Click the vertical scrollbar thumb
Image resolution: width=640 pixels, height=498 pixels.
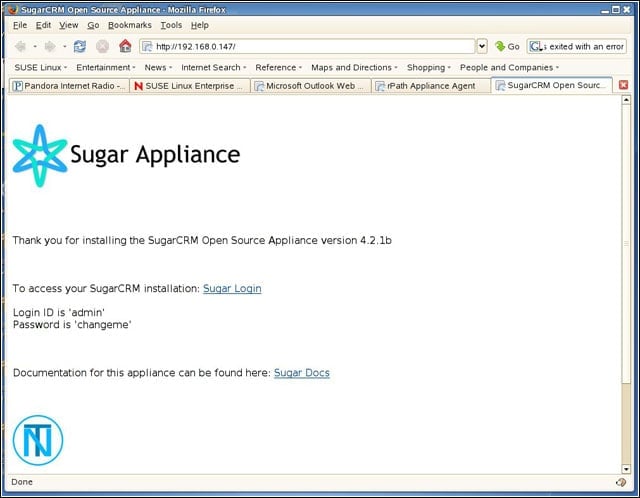pos(626,244)
